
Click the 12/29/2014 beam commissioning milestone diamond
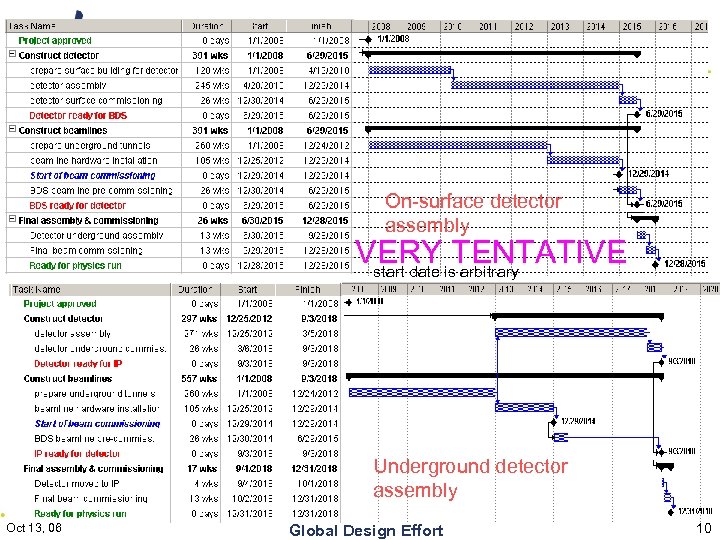tap(619, 174)
